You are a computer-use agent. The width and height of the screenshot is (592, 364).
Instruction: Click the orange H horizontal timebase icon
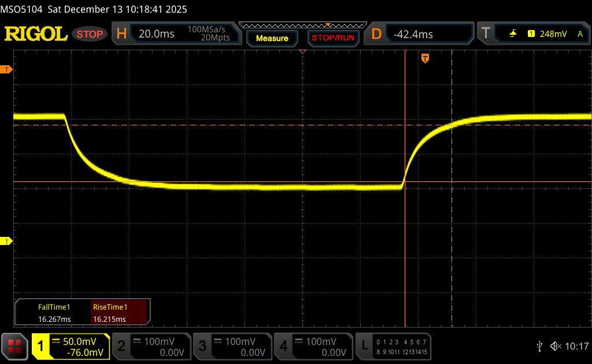[121, 34]
